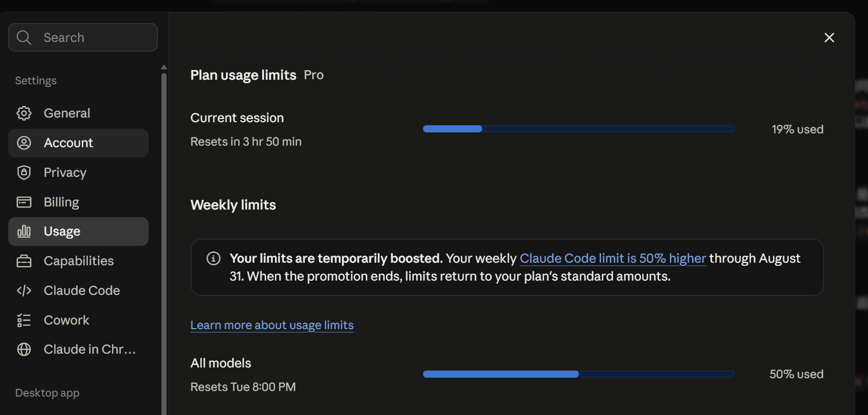Follow the Claude Code limit is 50% higher link

point(613,259)
